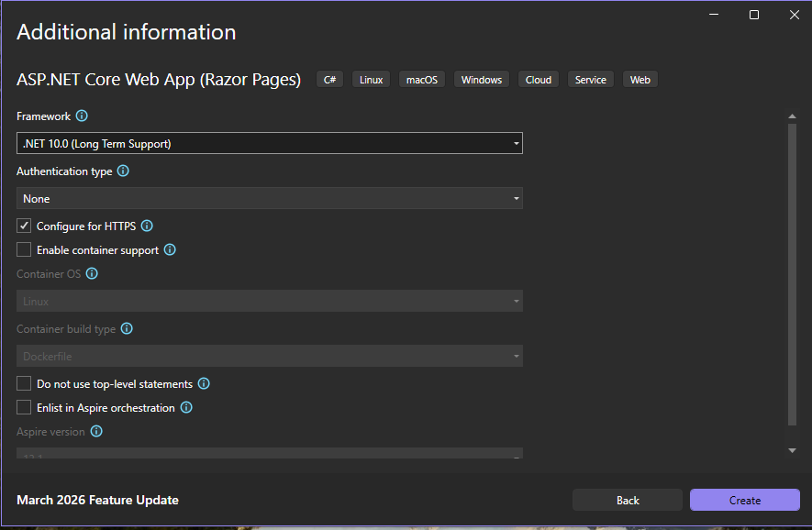
Task: Go back with the Back button
Action: (x=628, y=500)
